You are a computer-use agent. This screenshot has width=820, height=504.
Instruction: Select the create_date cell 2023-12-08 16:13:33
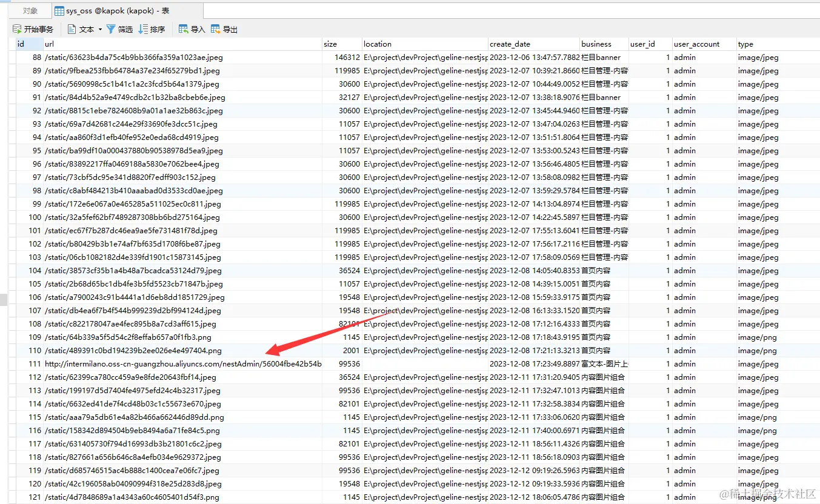pos(534,311)
